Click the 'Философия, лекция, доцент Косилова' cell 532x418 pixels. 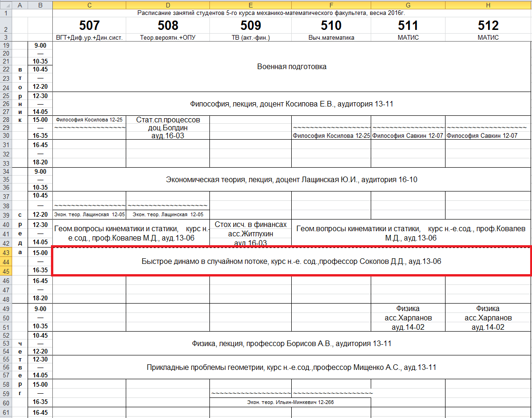point(292,104)
